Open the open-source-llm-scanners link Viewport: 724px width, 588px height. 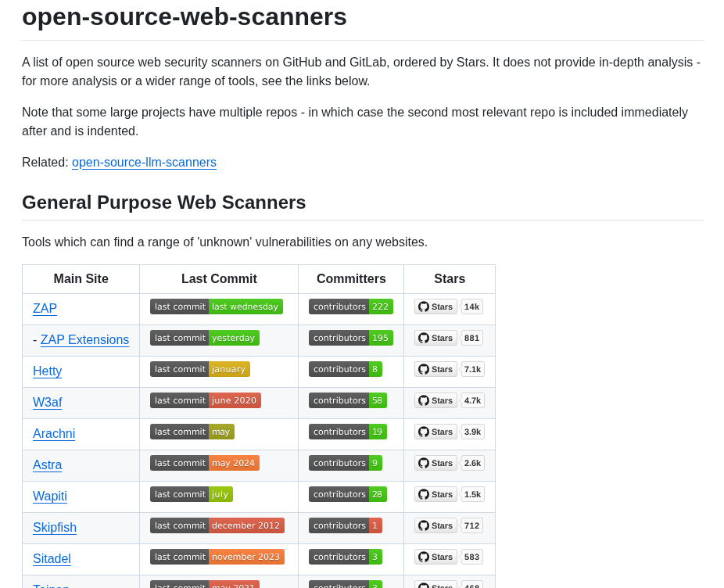pyautogui.click(x=144, y=163)
